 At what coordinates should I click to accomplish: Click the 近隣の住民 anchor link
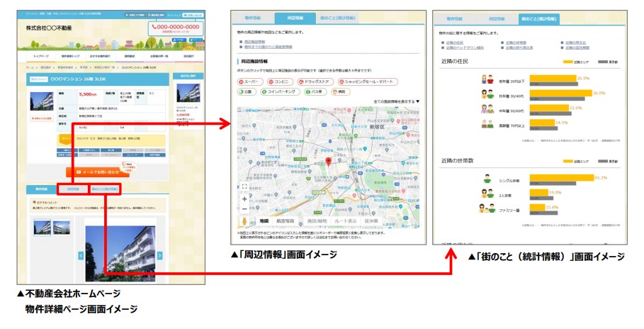coord(455,43)
